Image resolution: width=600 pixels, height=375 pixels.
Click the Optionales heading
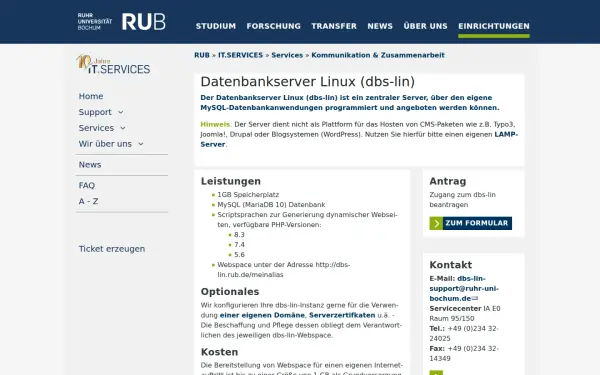point(230,292)
